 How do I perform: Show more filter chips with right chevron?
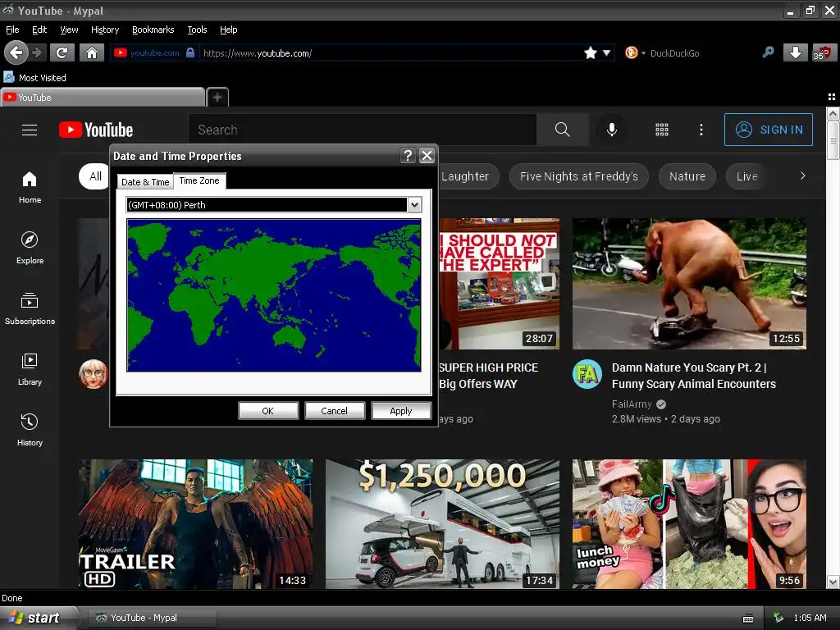point(802,176)
